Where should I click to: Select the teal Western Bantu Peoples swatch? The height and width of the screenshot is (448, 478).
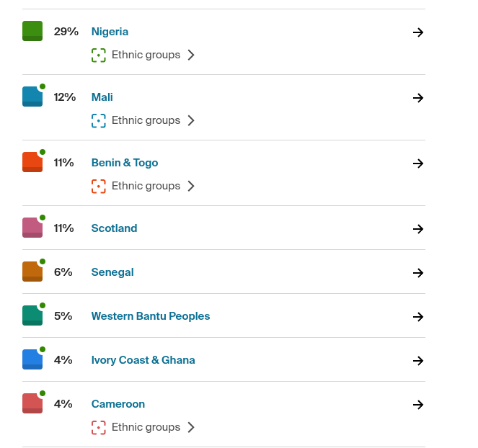[x=32, y=315]
